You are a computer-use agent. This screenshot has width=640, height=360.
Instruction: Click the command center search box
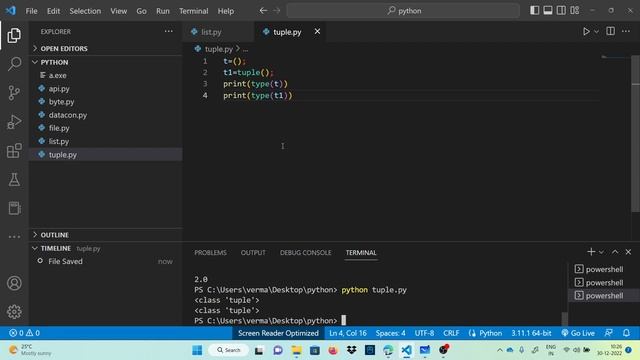[x=403, y=11]
